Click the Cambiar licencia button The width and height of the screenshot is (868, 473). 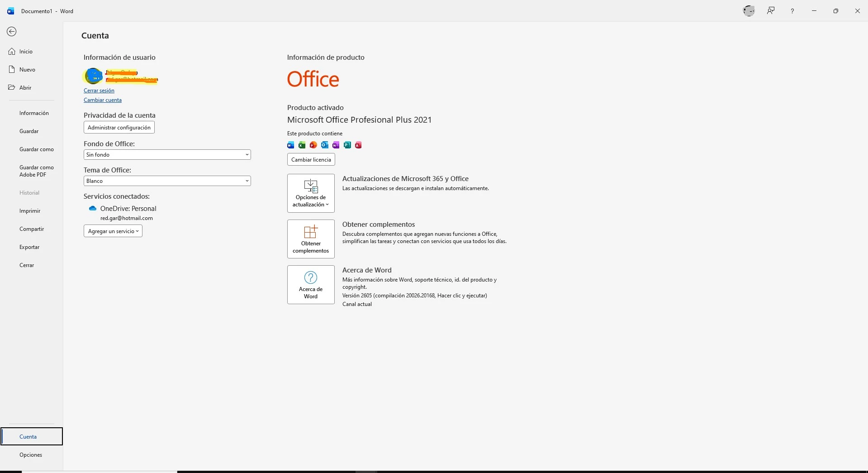(311, 159)
